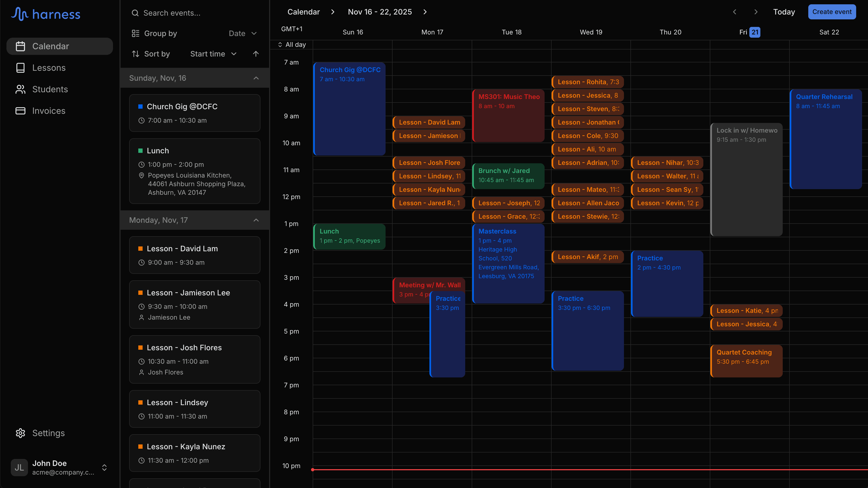
Task: Click the Create event button
Action: pos(832,12)
